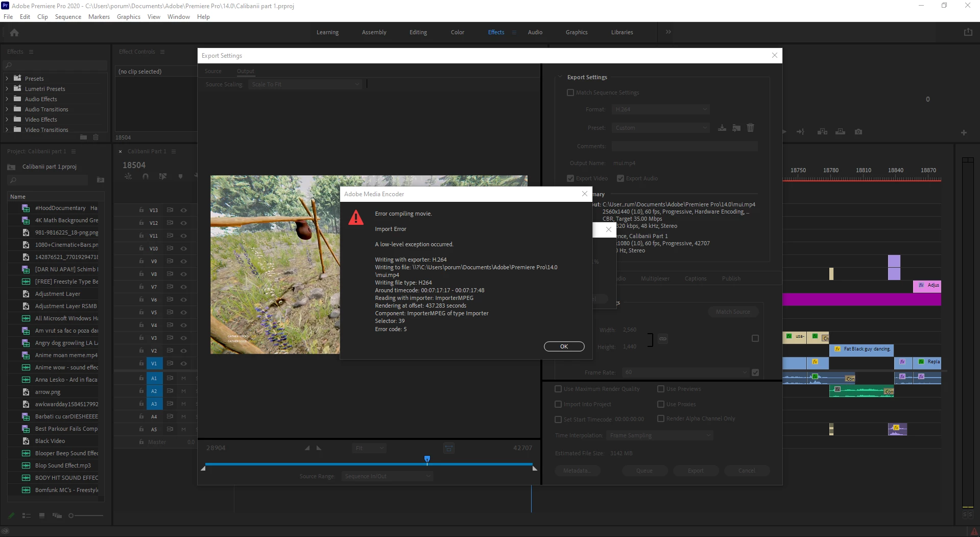
Task: Toggle Match Sequence Settings checkbox
Action: [570, 92]
